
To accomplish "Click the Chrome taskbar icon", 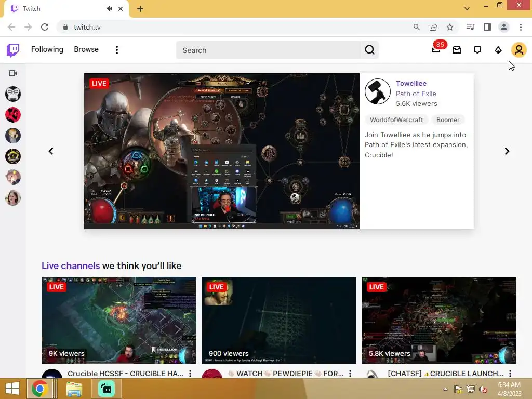I will coord(40,389).
